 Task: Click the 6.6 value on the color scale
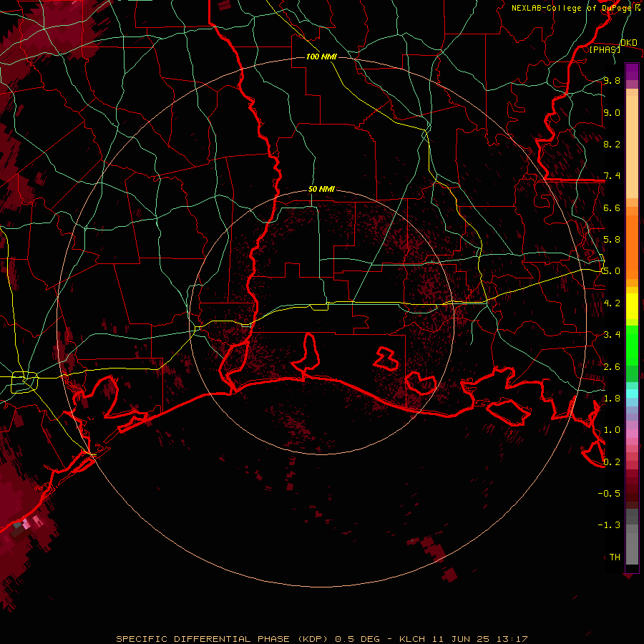(x=612, y=208)
